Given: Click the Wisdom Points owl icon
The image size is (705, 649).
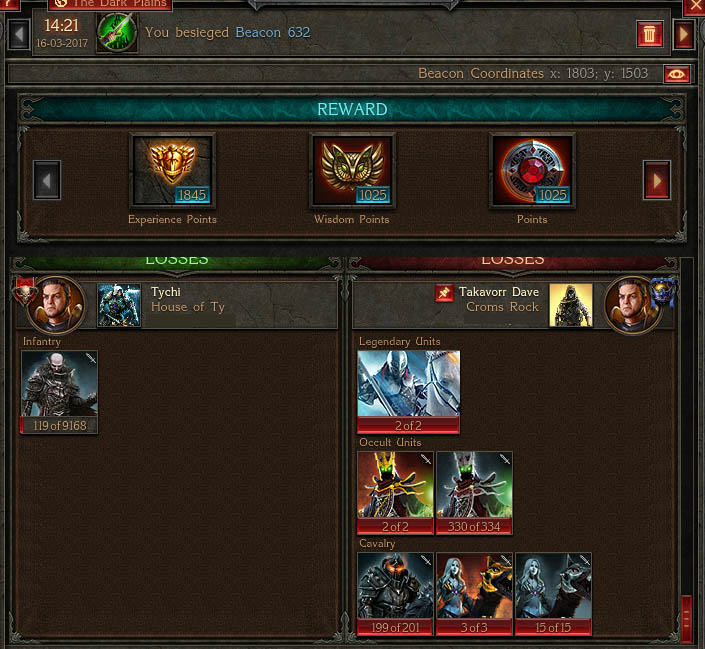Looking at the screenshot, I should pos(352,170).
